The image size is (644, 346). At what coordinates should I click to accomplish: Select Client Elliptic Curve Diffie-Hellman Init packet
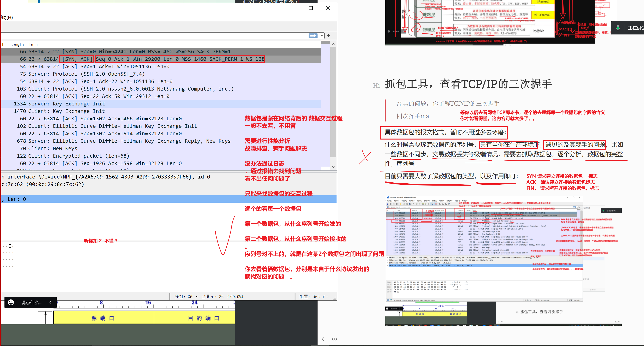(x=160, y=126)
